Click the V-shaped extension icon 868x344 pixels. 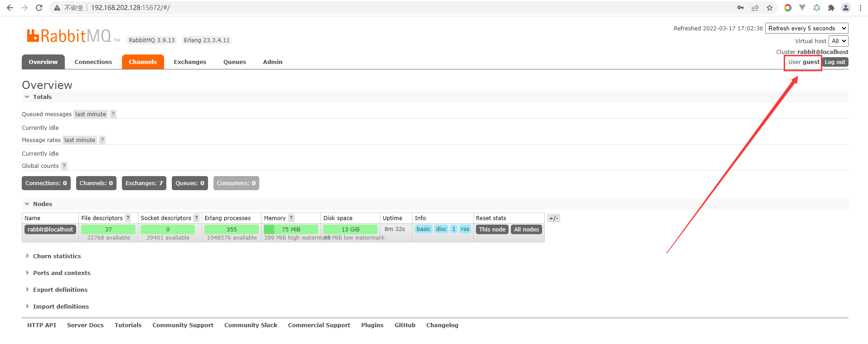(802, 8)
